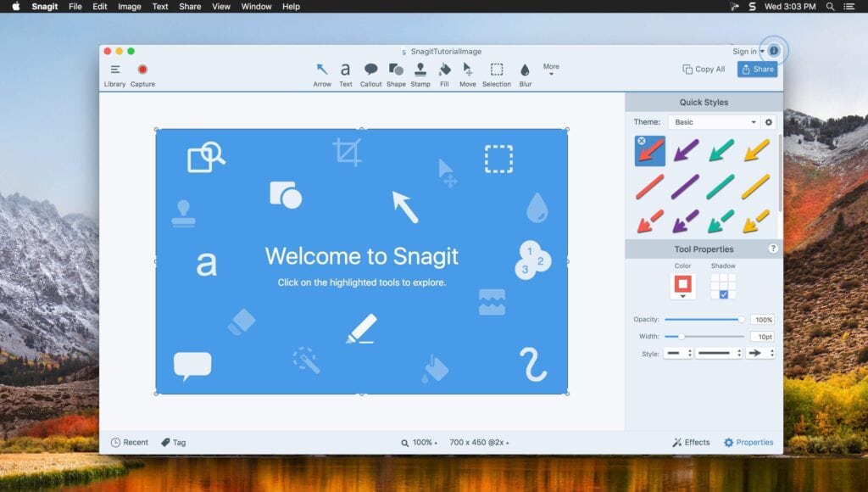Choose the yellow plain line quick style
This screenshot has height=492, width=868.
pos(756,187)
